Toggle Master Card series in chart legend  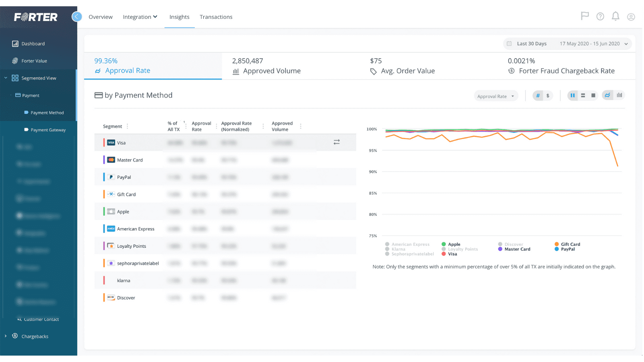tap(514, 249)
